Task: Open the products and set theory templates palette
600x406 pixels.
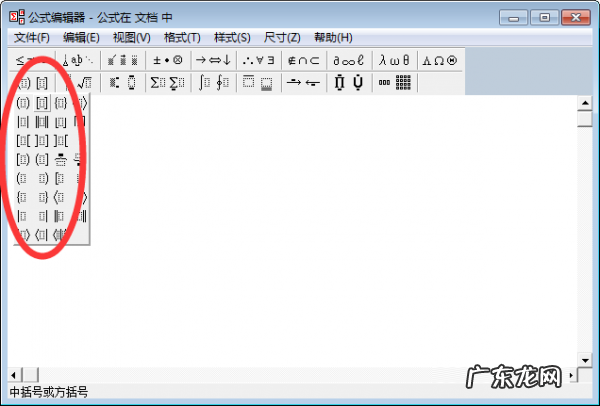Action: tap(349, 83)
